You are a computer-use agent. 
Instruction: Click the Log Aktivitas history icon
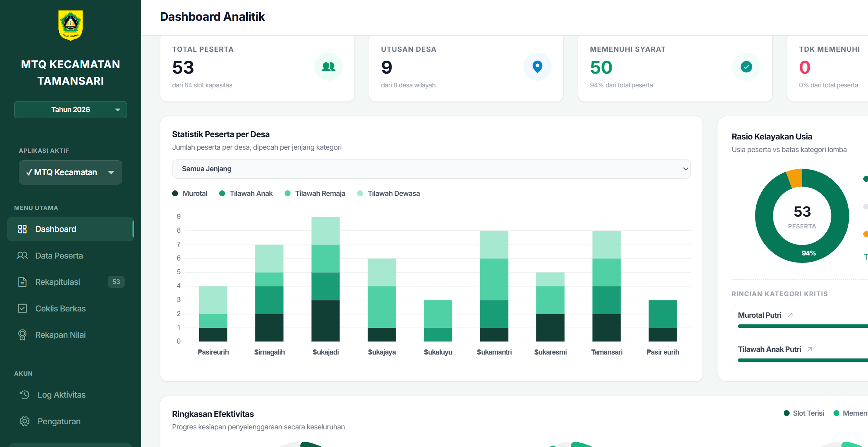[25, 395]
